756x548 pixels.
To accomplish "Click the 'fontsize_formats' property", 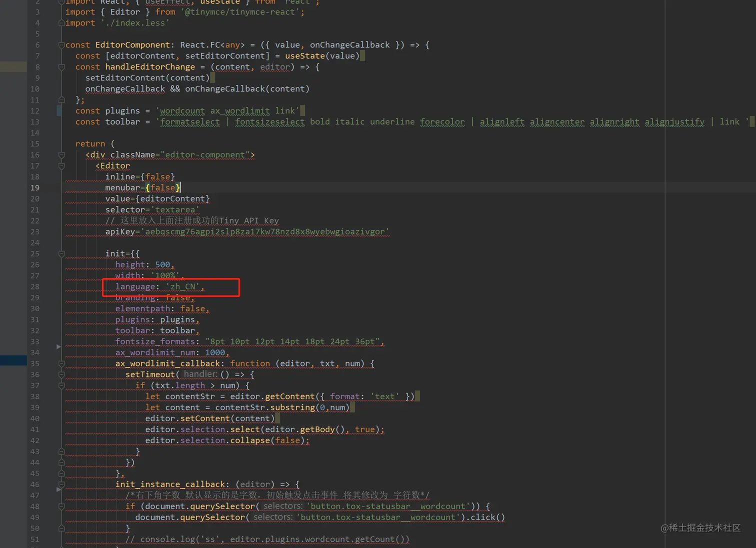I will tap(155, 342).
